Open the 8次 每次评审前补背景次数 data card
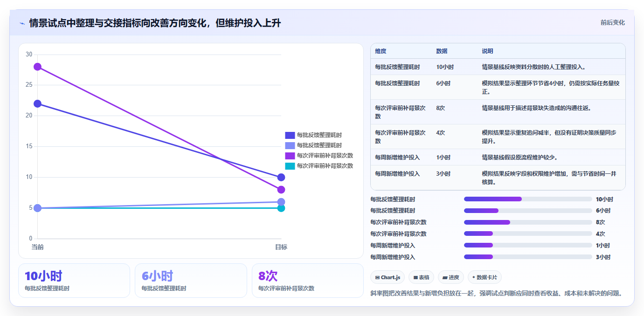Screen dimensions: 644x316 [x=308, y=281]
